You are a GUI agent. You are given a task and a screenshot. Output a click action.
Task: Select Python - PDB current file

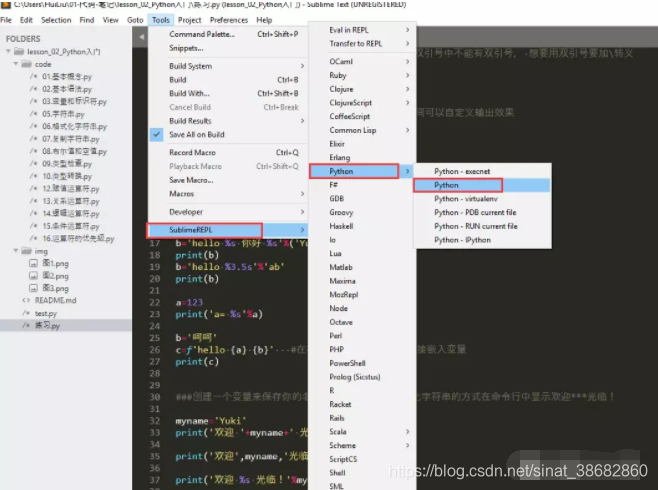coord(482,213)
